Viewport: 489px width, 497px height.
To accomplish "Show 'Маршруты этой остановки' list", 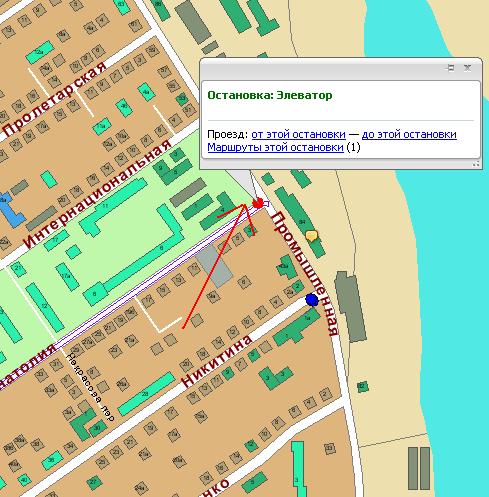I will point(275,147).
